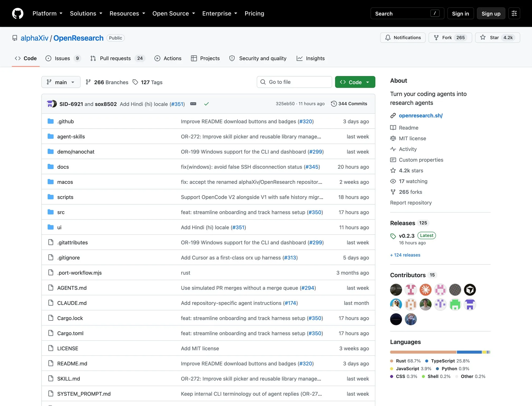Click the Rust segment of the languages bar

click(x=423, y=352)
